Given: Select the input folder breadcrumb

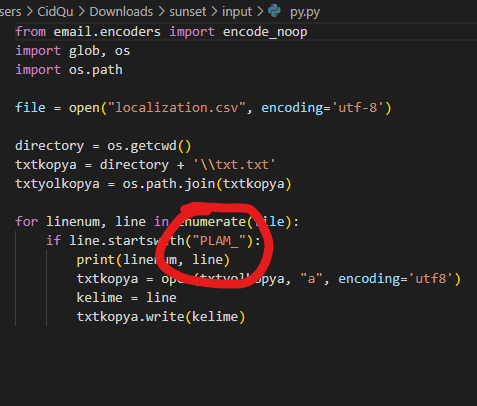Looking at the screenshot, I should click(237, 12).
